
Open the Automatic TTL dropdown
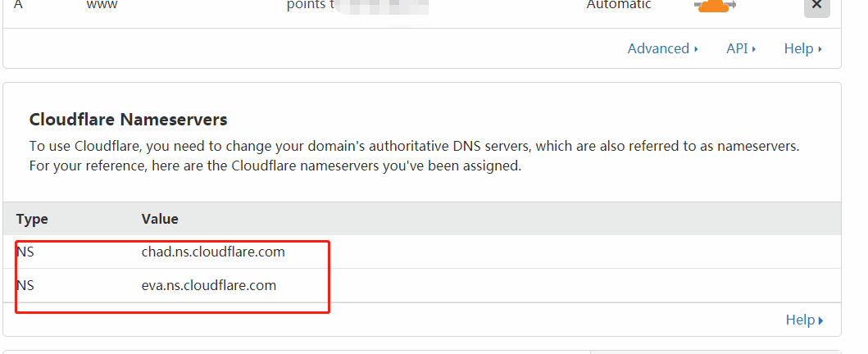pyautogui.click(x=619, y=5)
